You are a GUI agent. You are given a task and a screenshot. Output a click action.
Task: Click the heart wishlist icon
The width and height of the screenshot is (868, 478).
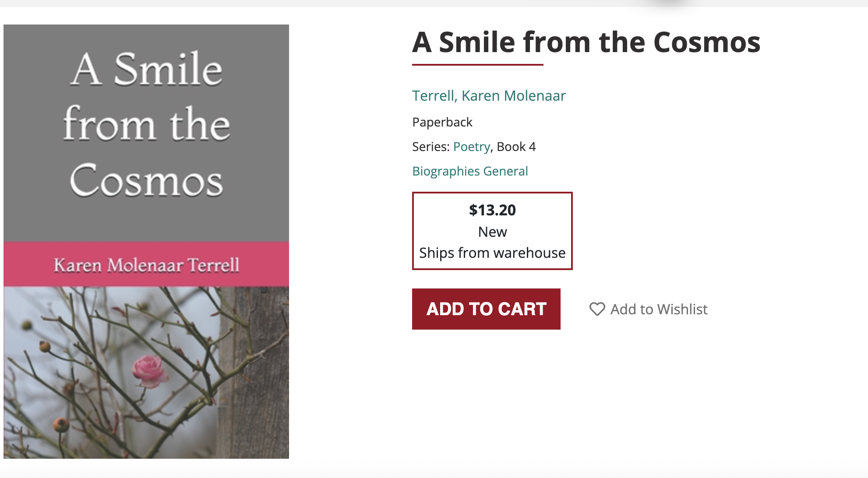(x=597, y=309)
